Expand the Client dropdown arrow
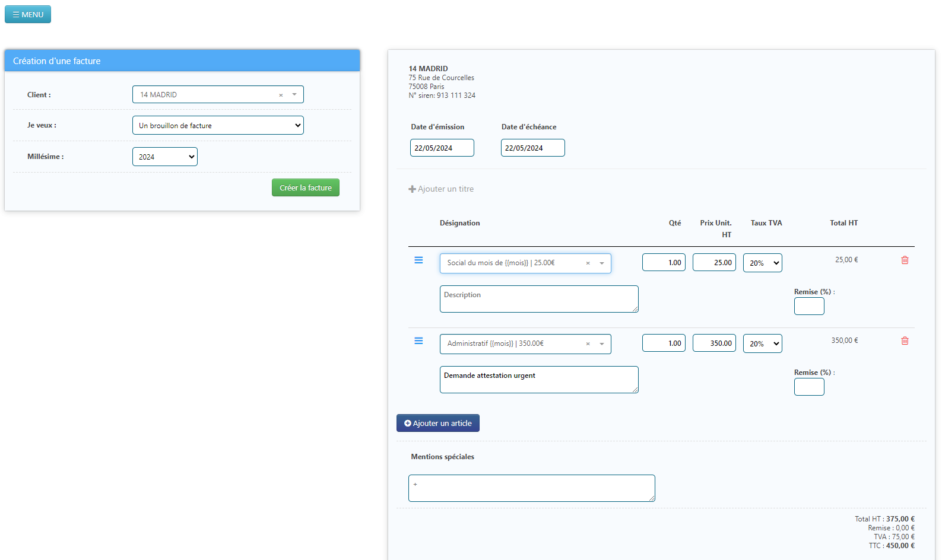The width and height of the screenshot is (942, 560). click(x=294, y=94)
